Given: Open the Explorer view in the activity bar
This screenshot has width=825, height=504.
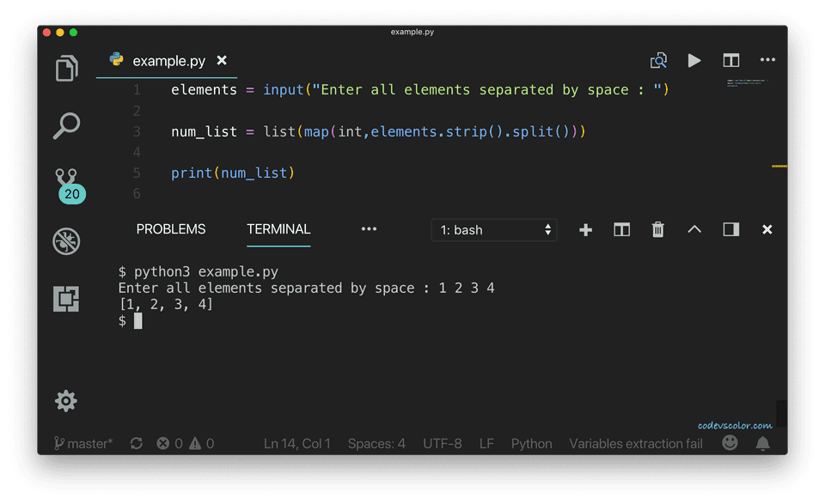Looking at the screenshot, I should [x=66, y=69].
